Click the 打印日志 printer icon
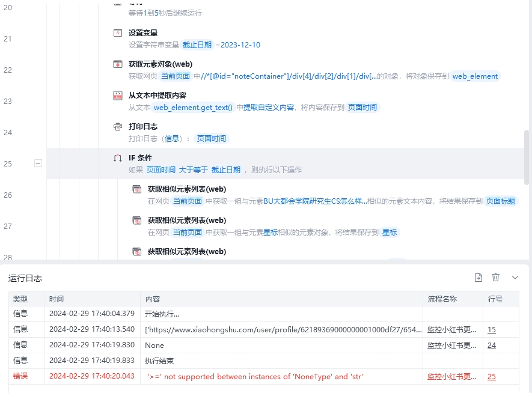The width and height of the screenshot is (532, 393). click(x=118, y=127)
